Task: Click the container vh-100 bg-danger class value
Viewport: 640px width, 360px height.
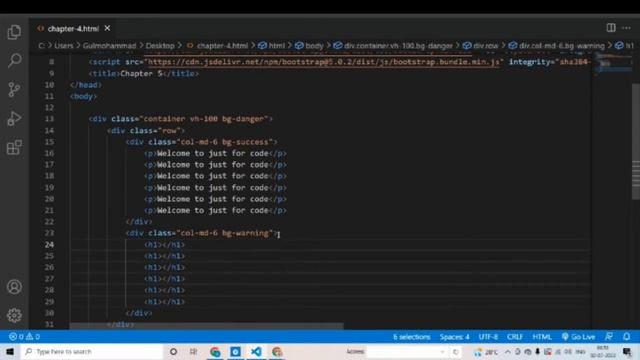Action: 204,119
